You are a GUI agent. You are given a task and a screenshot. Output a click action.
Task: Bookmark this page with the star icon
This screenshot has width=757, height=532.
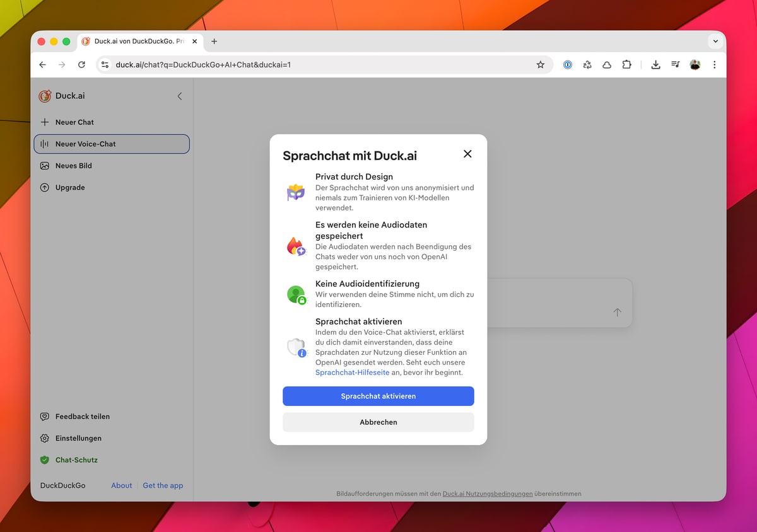click(540, 64)
